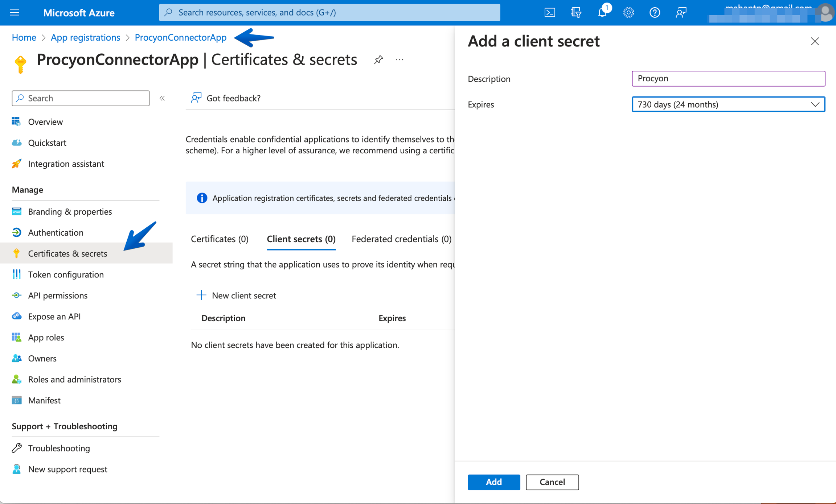
Task: Switch to the Certificates tab
Action: 220,239
